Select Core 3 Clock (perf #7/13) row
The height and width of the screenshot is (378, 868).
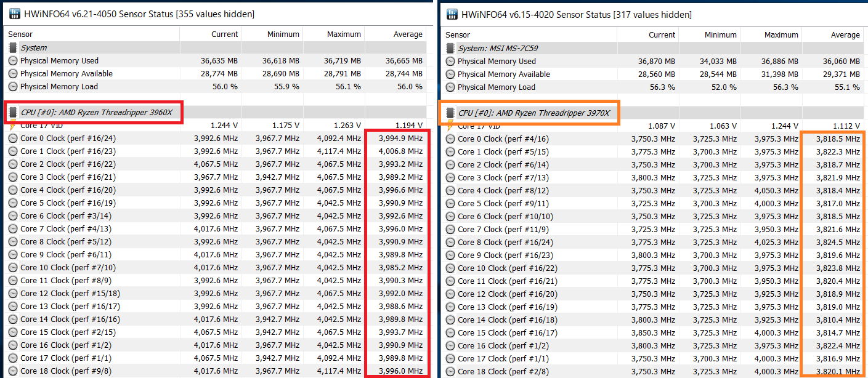(x=652, y=177)
